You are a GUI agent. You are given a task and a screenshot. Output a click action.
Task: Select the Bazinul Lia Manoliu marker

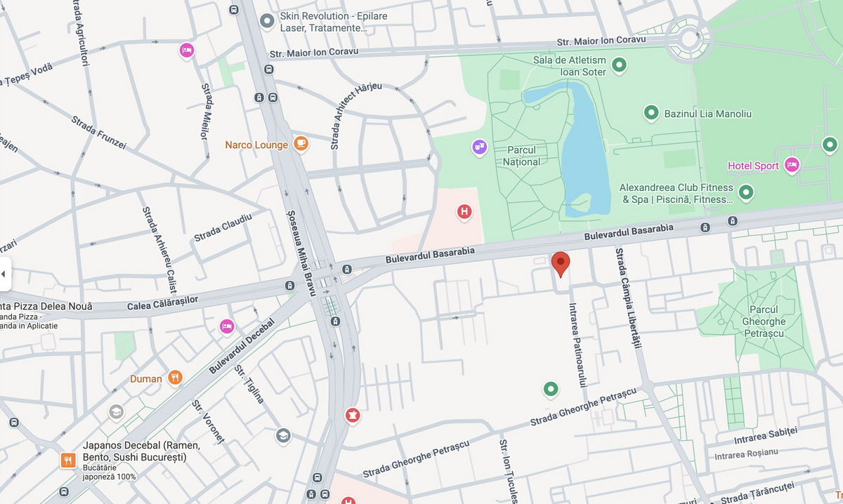click(x=651, y=112)
